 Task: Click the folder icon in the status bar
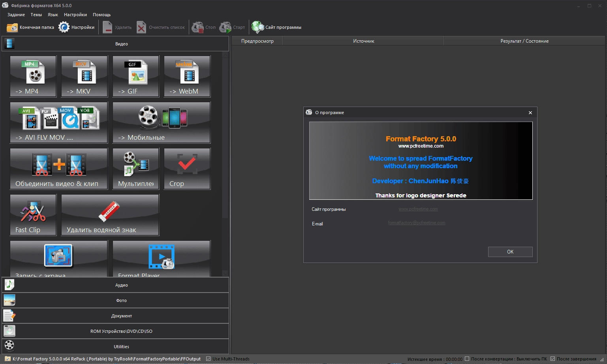tap(8, 359)
